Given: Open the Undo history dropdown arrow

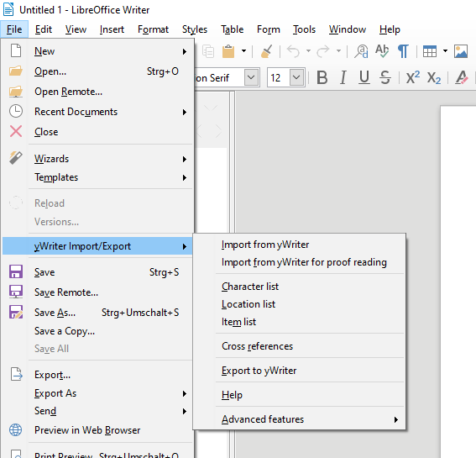Looking at the screenshot, I should coord(308,51).
